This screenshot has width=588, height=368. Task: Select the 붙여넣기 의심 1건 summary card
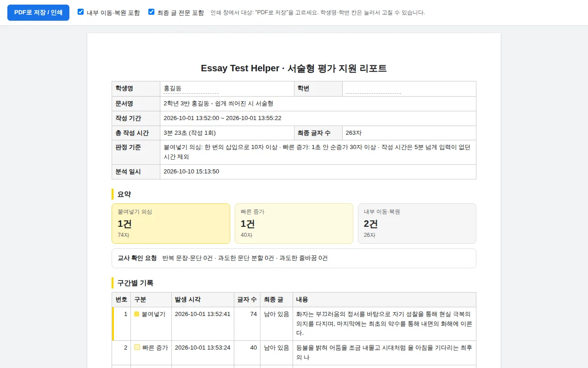(x=171, y=224)
